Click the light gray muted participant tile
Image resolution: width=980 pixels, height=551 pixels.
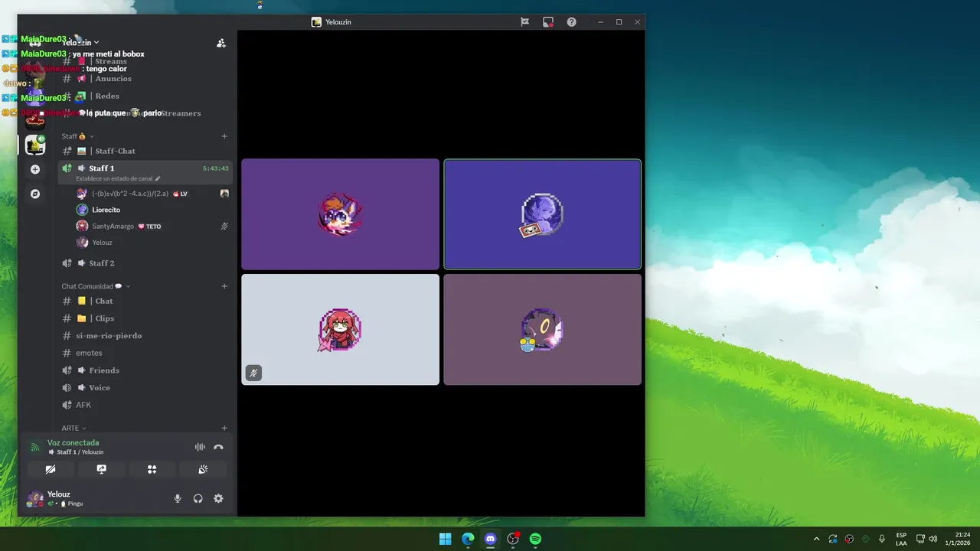(x=341, y=330)
